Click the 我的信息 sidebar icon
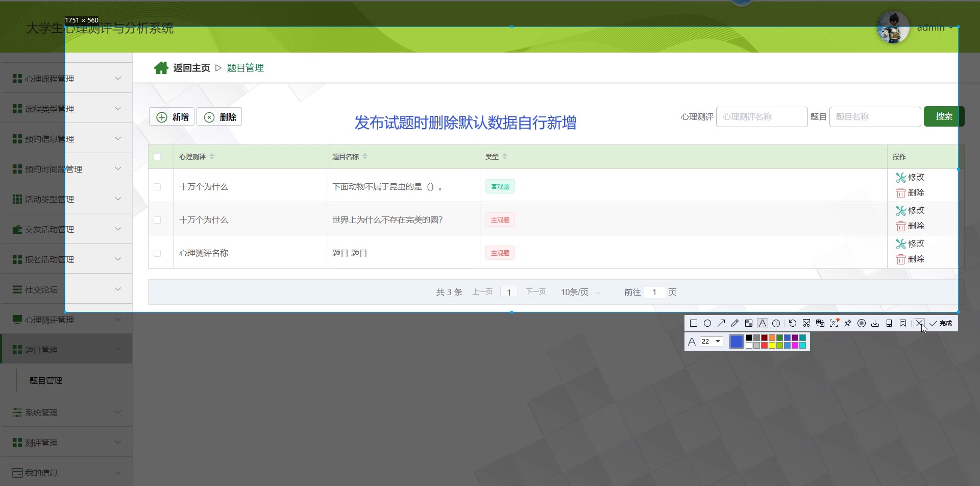 17,473
